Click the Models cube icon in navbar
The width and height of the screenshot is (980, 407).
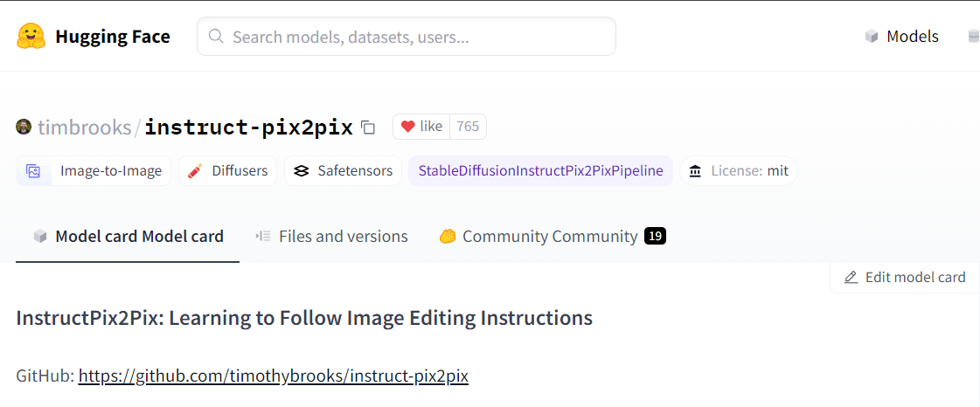pos(872,37)
